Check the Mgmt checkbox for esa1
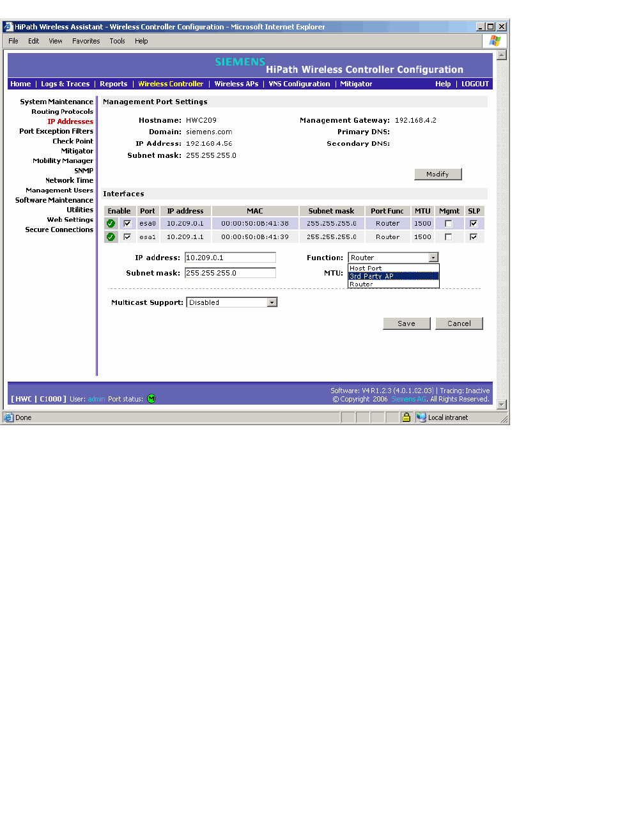The height and width of the screenshot is (840, 634). [x=449, y=237]
